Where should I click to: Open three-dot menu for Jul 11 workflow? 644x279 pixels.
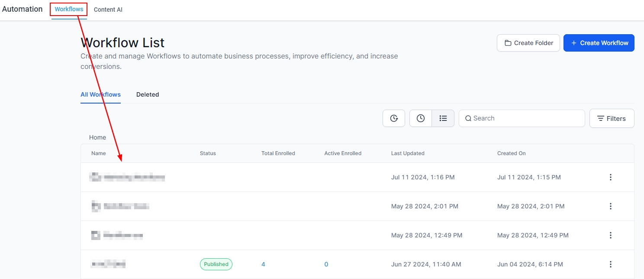tap(610, 177)
